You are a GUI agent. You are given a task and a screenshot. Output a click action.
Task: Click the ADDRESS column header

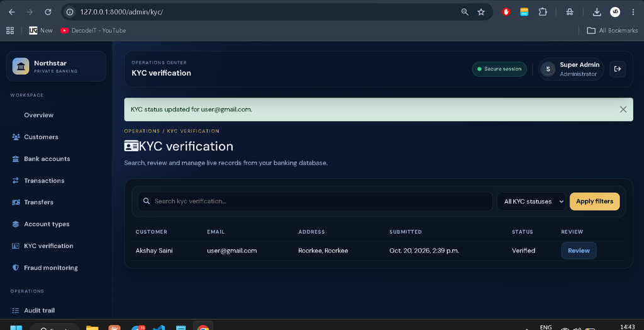(x=311, y=232)
